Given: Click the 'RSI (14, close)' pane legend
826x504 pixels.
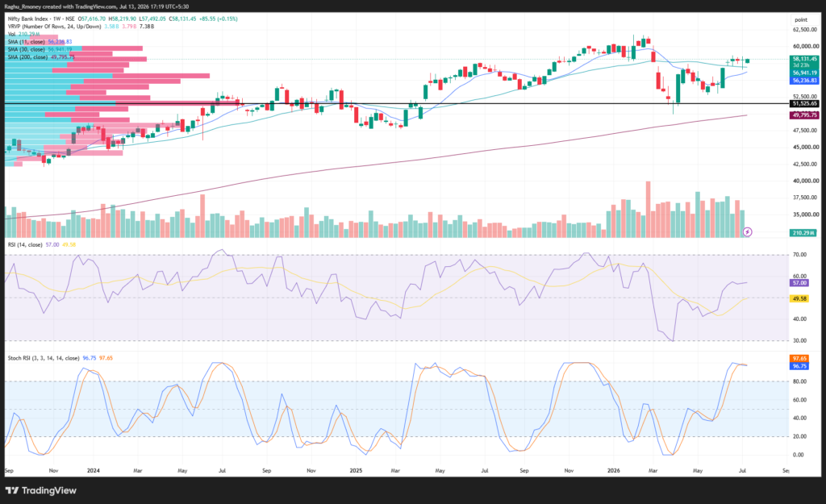Looking at the screenshot, I should click(x=25, y=245).
